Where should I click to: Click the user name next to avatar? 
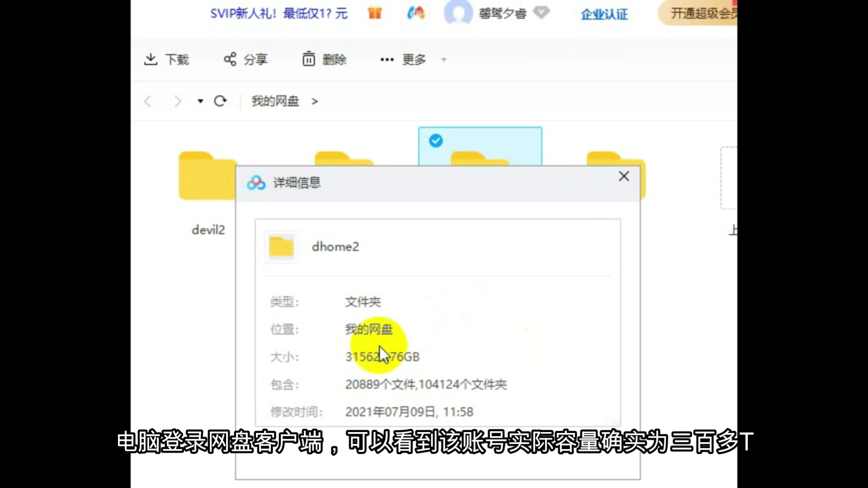click(503, 14)
